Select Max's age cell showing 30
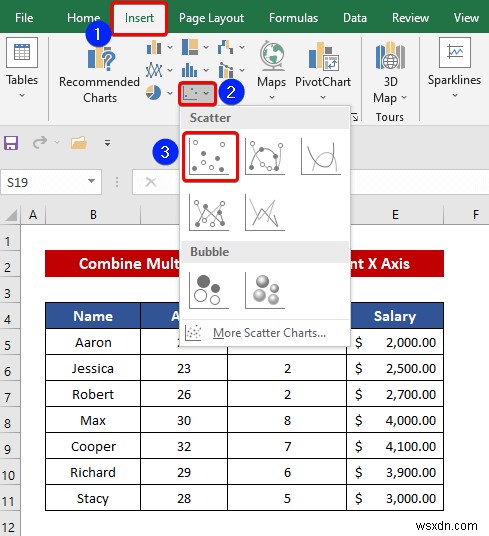The height and width of the screenshot is (536, 489). click(184, 420)
